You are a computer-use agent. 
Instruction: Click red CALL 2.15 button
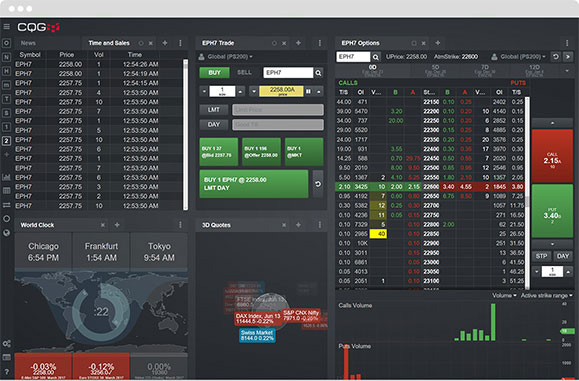[552, 156]
